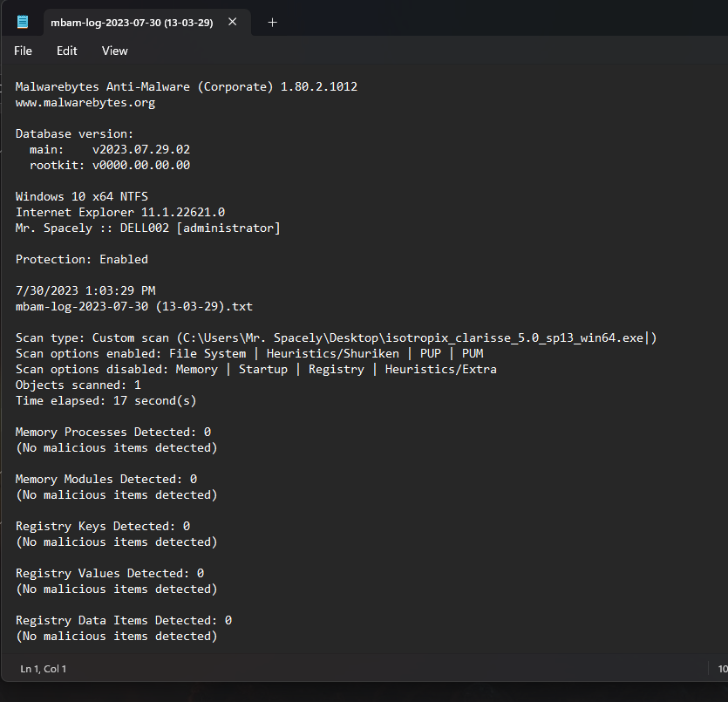The image size is (728, 702).
Task: Click the 'main: v2023.07.29.02' line
Action: coord(110,149)
